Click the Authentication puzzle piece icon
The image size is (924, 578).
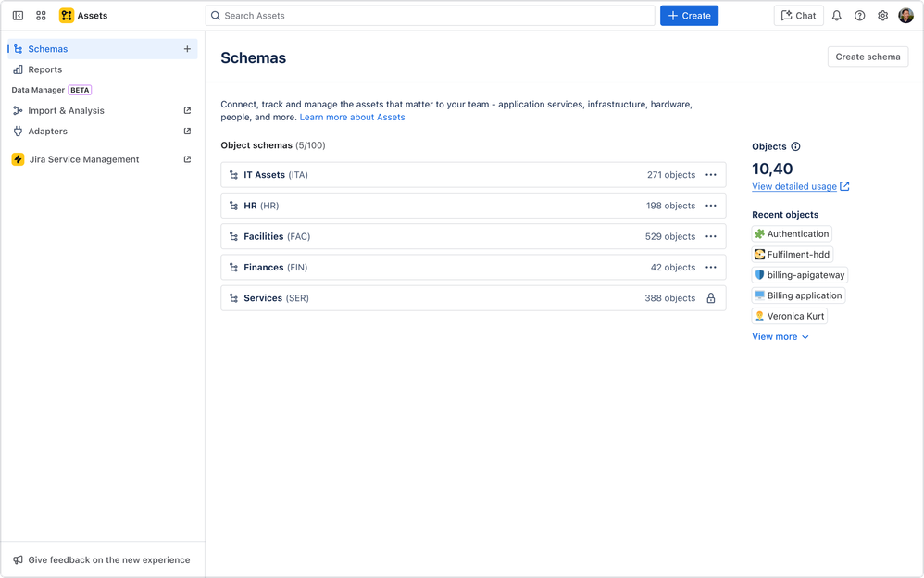pos(759,233)
